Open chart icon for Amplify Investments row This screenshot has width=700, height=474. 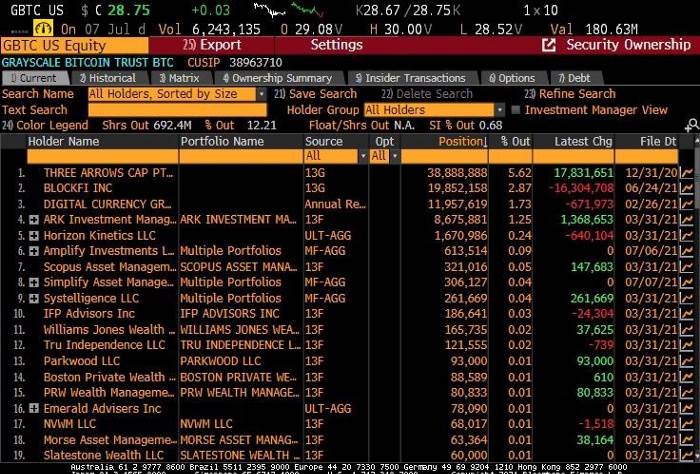pyautogui.click(x=686, y=251)
